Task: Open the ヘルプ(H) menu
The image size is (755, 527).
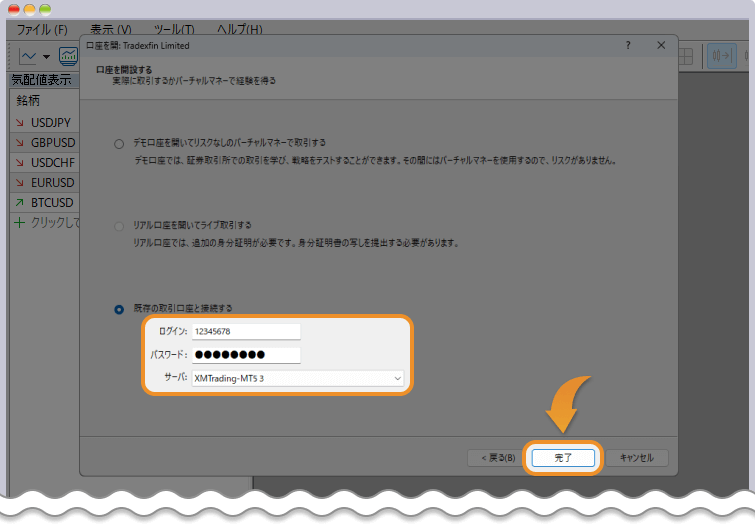Action: [239, 30]
